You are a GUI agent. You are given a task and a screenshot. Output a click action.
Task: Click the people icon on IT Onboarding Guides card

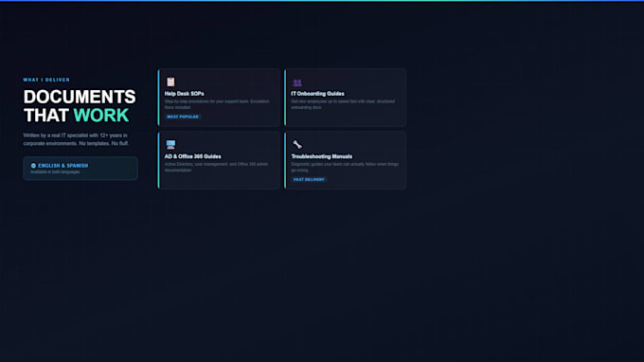coord(297,82)
